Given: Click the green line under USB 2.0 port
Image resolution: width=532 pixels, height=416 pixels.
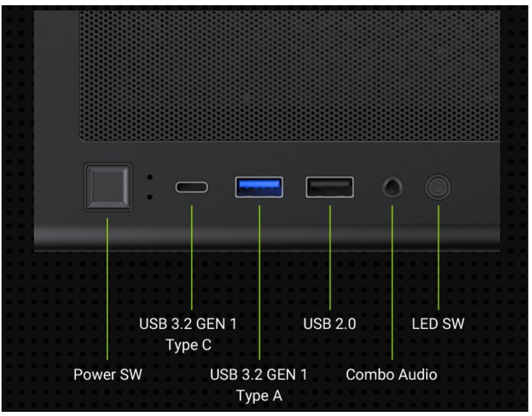Looking at the screenshot, I should [330, 257].
